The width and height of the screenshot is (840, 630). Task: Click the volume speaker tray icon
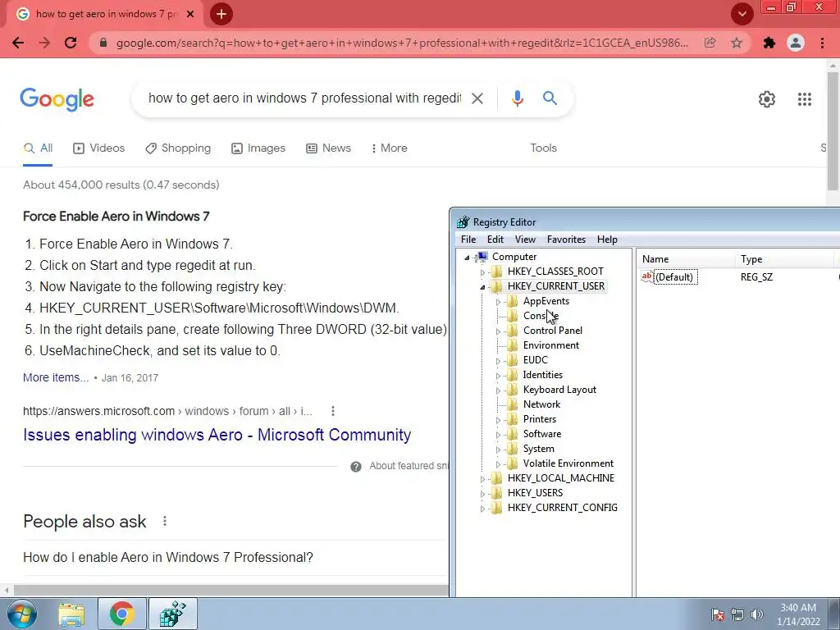[x=756, y=614]
